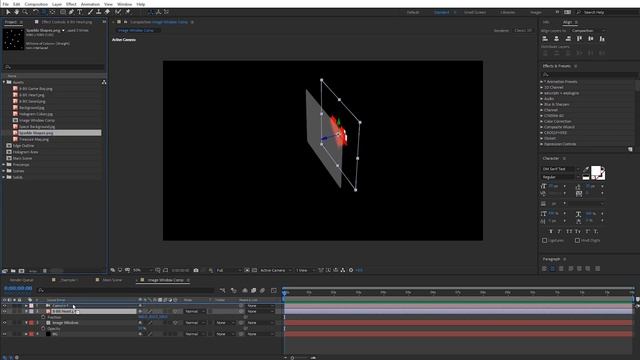Screen dimensions: 640x360
Task: Expand the Color Correction effects category
Action: [x=542, y=121]
